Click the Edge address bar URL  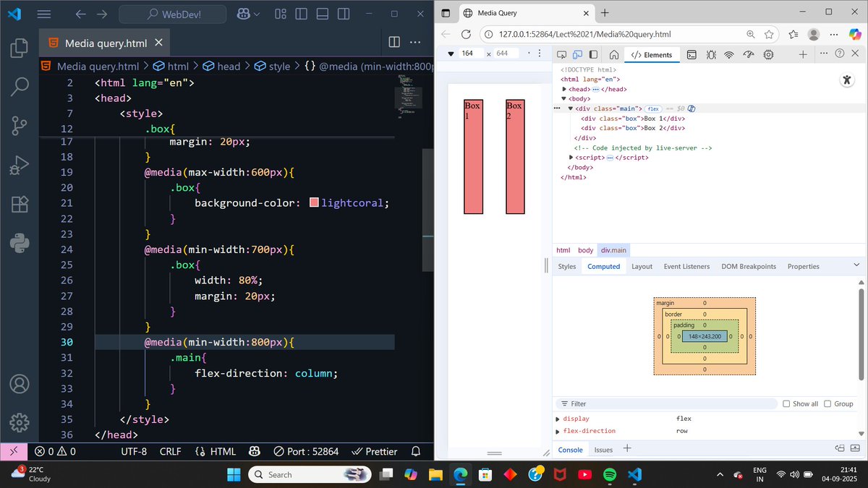(x=584, y=34)
